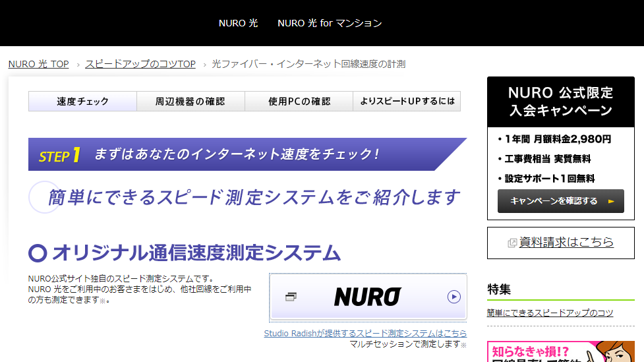Select the 速度チェック tab

[82, 101]
